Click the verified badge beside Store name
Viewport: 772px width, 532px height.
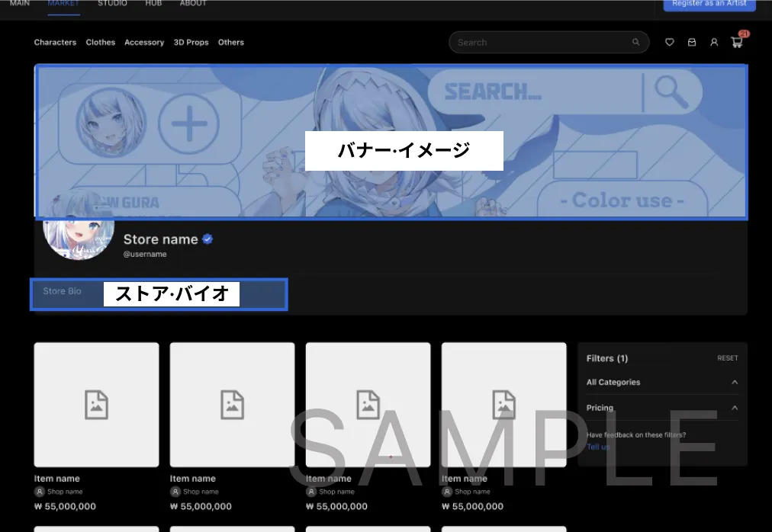click(x=207, y=239)
